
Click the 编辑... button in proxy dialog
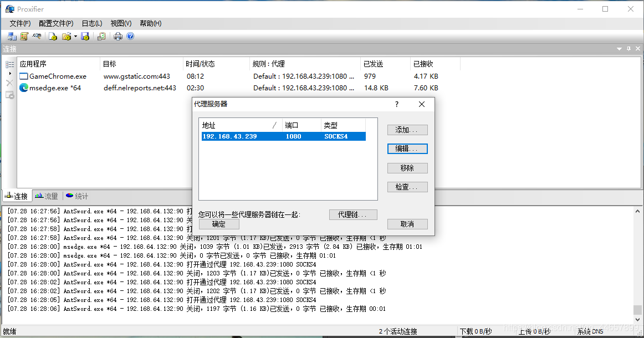point(407,148)
